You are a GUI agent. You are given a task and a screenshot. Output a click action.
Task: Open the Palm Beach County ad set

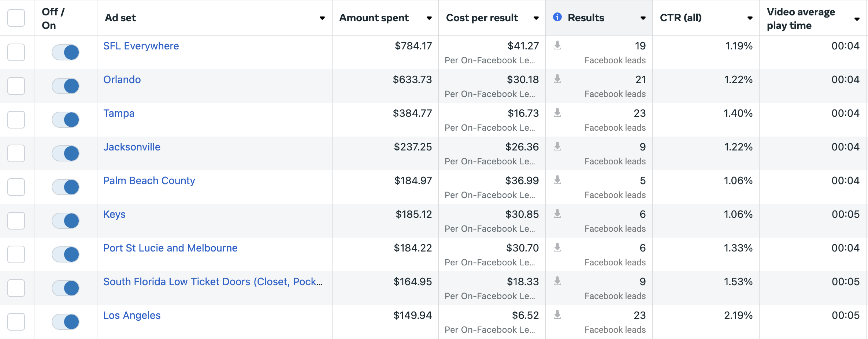coord(149,180)
